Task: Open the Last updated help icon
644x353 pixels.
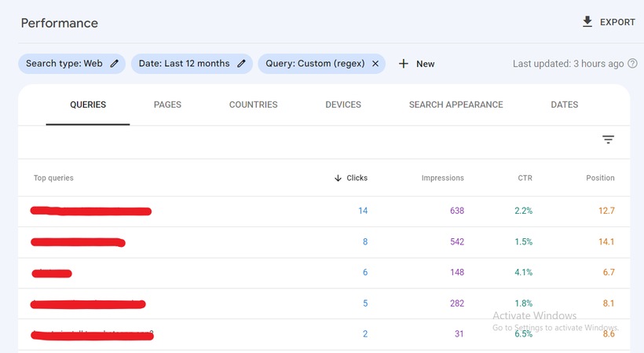Action: point(632,64)
